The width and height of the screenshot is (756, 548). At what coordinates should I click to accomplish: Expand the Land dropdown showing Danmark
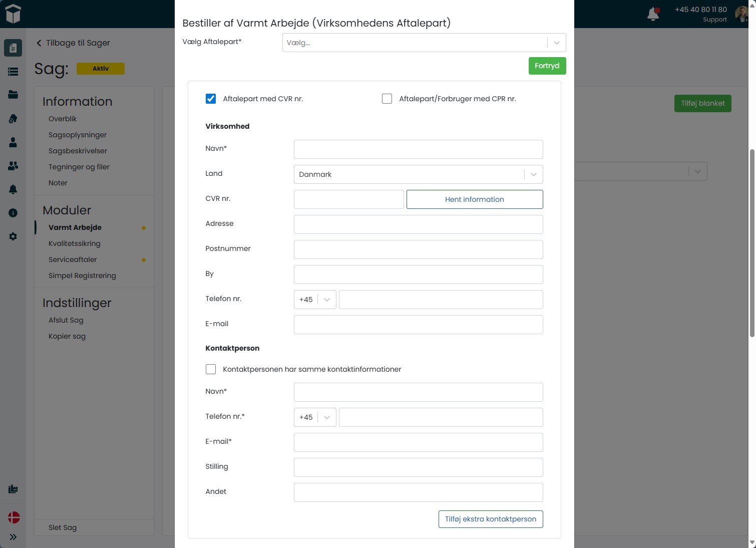point(418,174)
